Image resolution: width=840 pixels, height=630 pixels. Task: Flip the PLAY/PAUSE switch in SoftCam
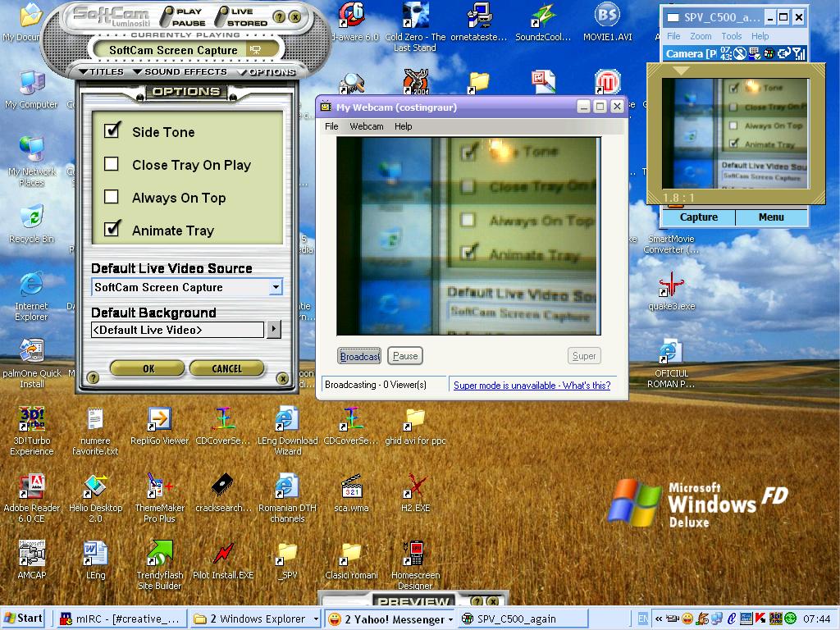[x=167, y=17]
